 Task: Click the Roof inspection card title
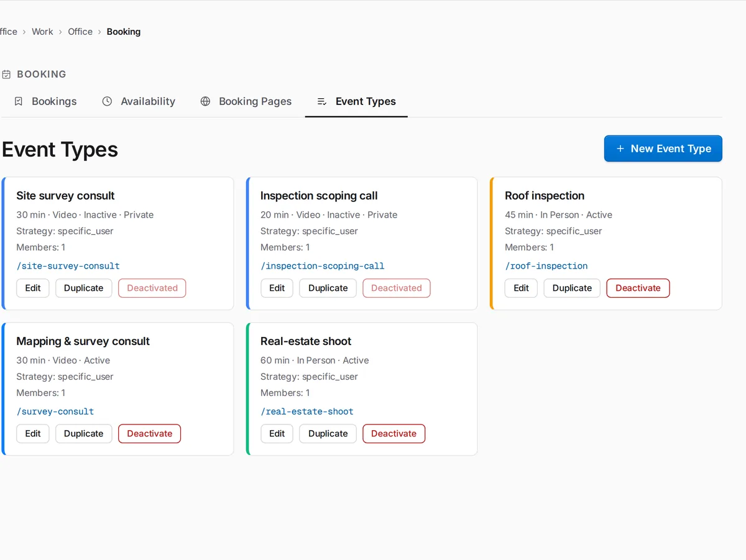coord(545,196)
